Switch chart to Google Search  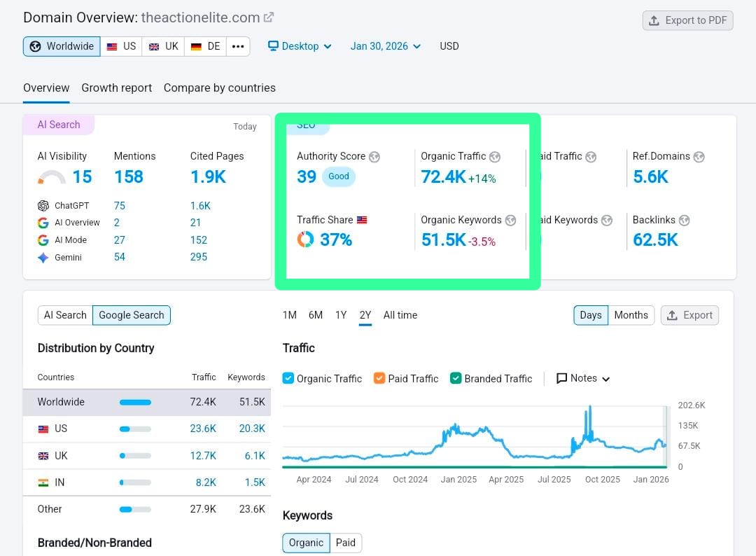tap(131, 315)
